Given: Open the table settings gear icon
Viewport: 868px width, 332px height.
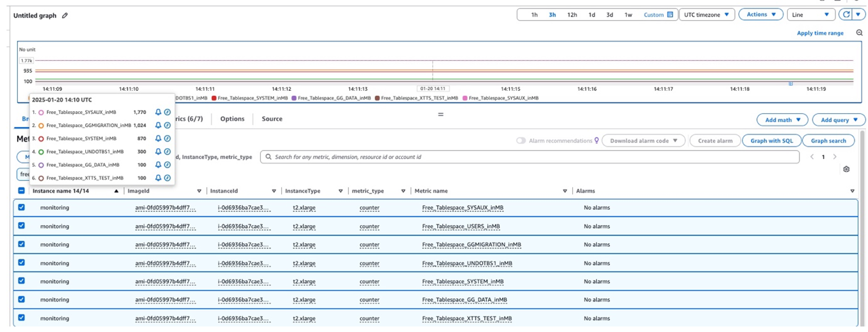Looking at the screenshot, I should coord(846,170).
